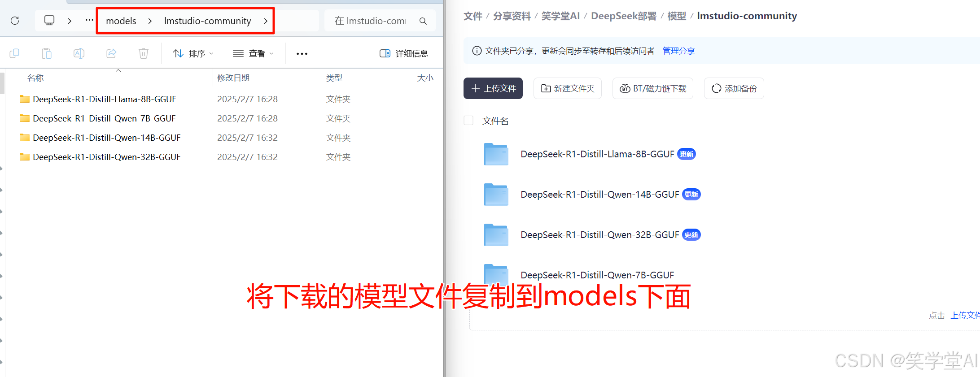Viewport: 980px width, 377px height.
Task: Open the address bar ellipsis for hidden path
Action: tap(89, 20)
